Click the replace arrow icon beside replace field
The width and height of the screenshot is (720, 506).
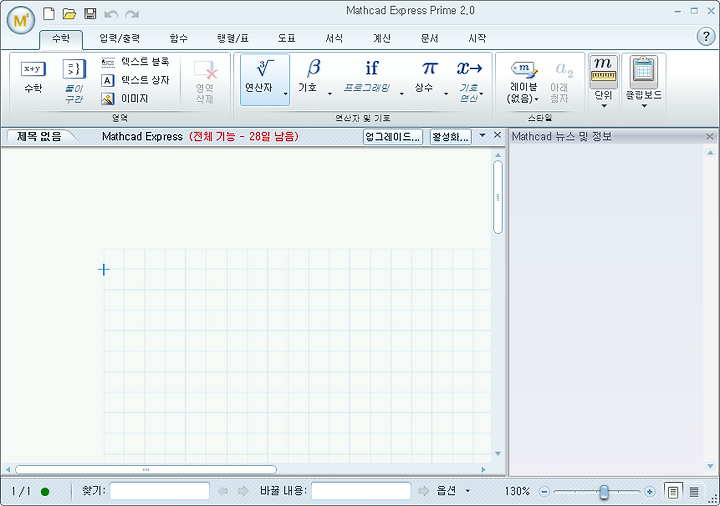click(x=423, y=491)
